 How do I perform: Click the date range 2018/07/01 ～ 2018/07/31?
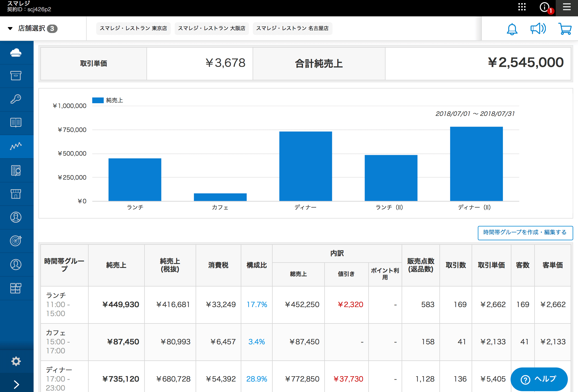(475, 114)
